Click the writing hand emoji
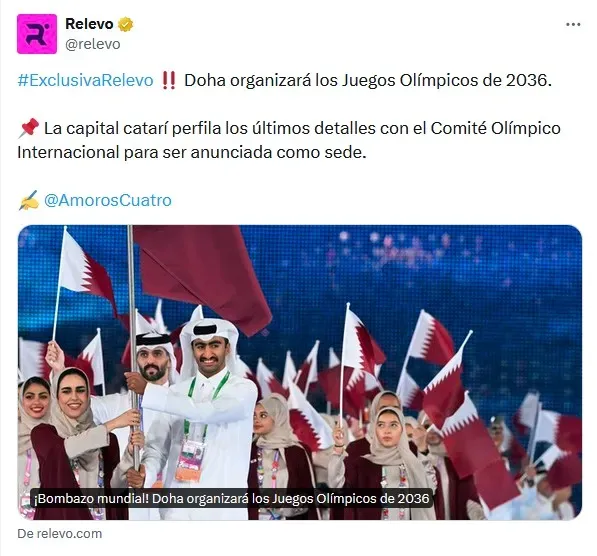The height and width of the screenshot is (556, 597). [x=29, y=200]
